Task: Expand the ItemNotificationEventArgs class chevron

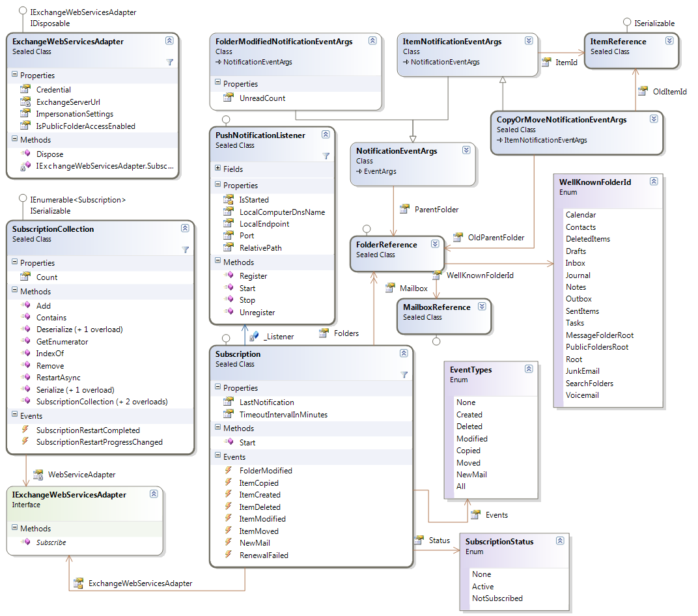Action: coord(529,40)
